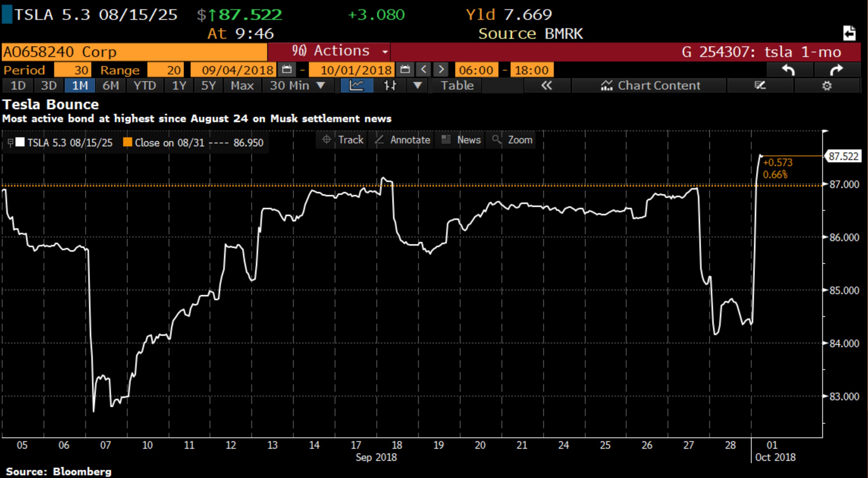Click the At 9:46 timestamp
Screen dimensions: 868x478
pos(241,34)
